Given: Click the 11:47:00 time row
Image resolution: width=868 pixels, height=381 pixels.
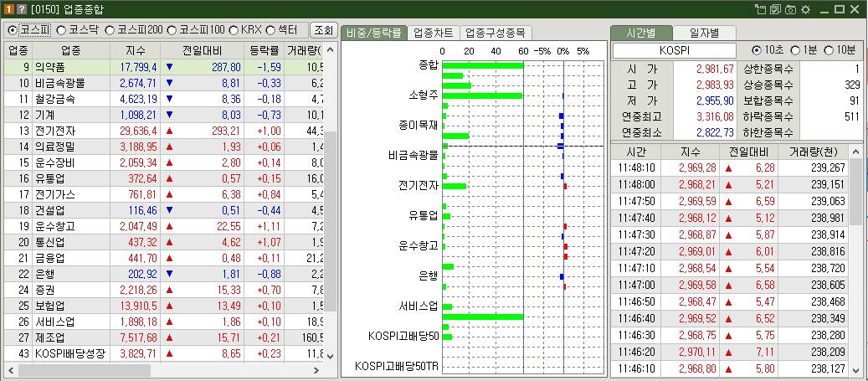Looking at the screenshot, I should click(x=731, y=285).
